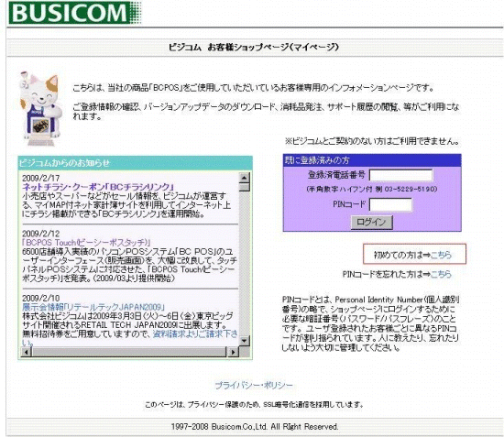The width and height of the screenshot is (504, 437).
Task: Click the ログイン button
Action: point(371,222)
